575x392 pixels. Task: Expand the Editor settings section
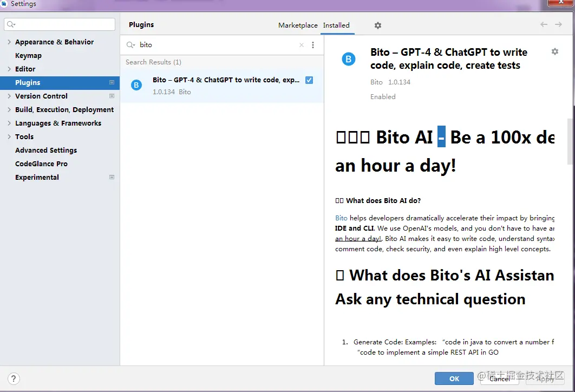(9, 69)
